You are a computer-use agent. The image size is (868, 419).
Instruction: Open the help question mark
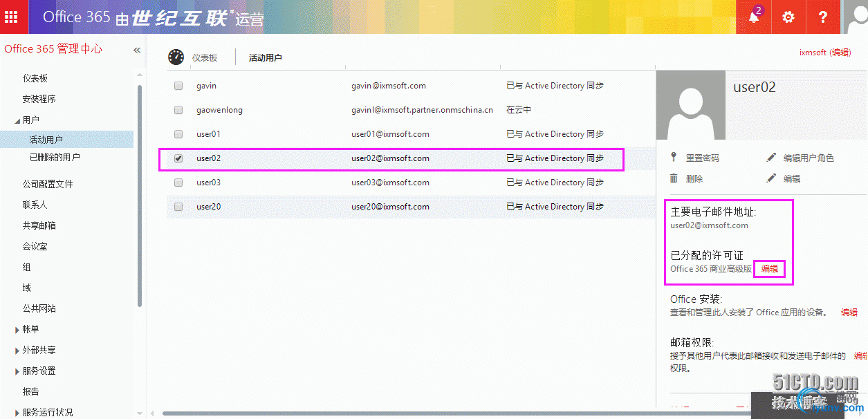(822, 17)
